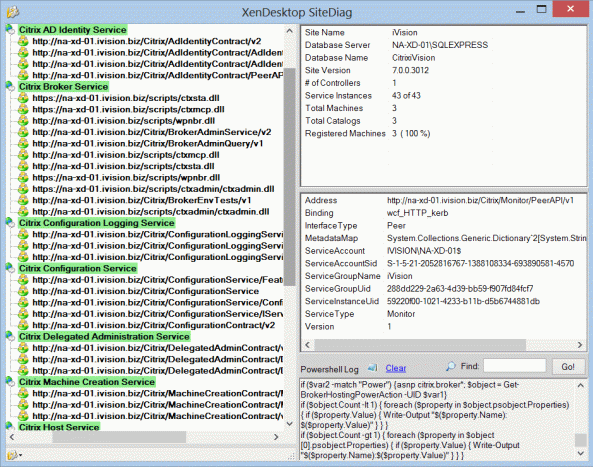Click the tree scroll down arrow
This screenshot has height=467, width=593.
pyautogui.click(x=290, y=424)
